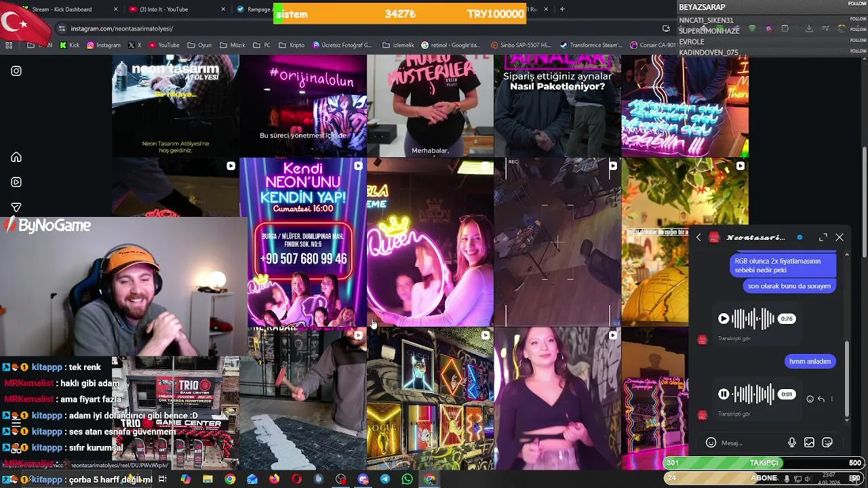Open izlemelik bookmarks folder

click(x=399, y=45)
